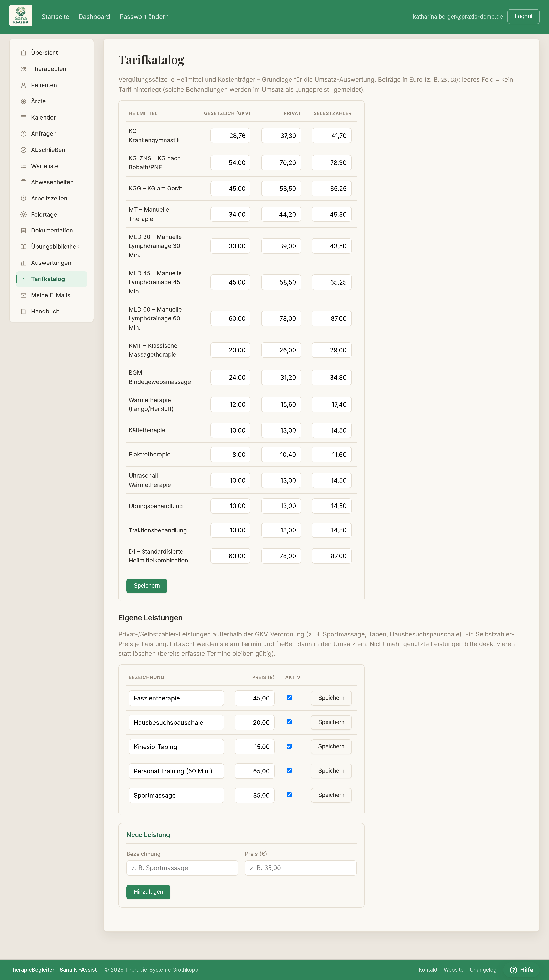Save the Heilmittel tariff table with Speichern

(x=147, y=586)
